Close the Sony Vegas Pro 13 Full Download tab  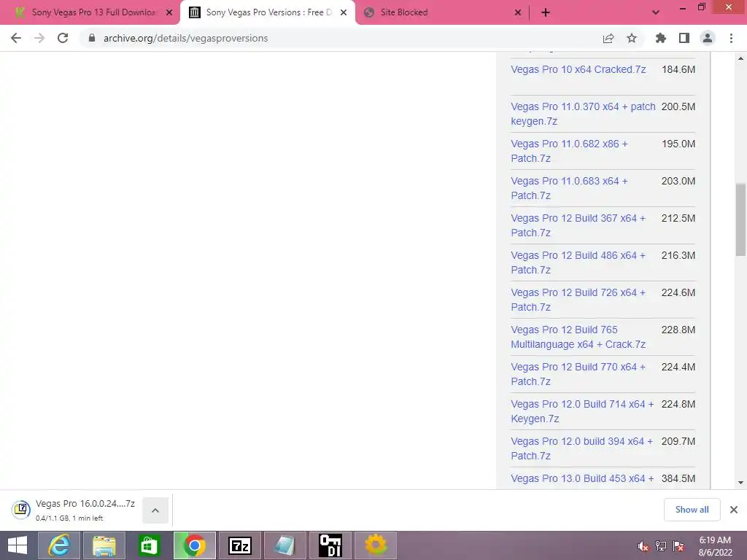coord(169,12)
